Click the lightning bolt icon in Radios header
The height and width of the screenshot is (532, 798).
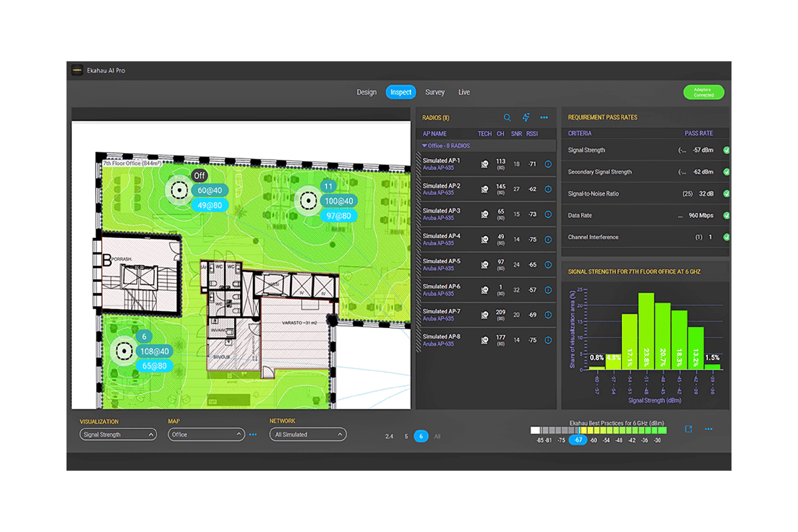click(x=526, y=118)
